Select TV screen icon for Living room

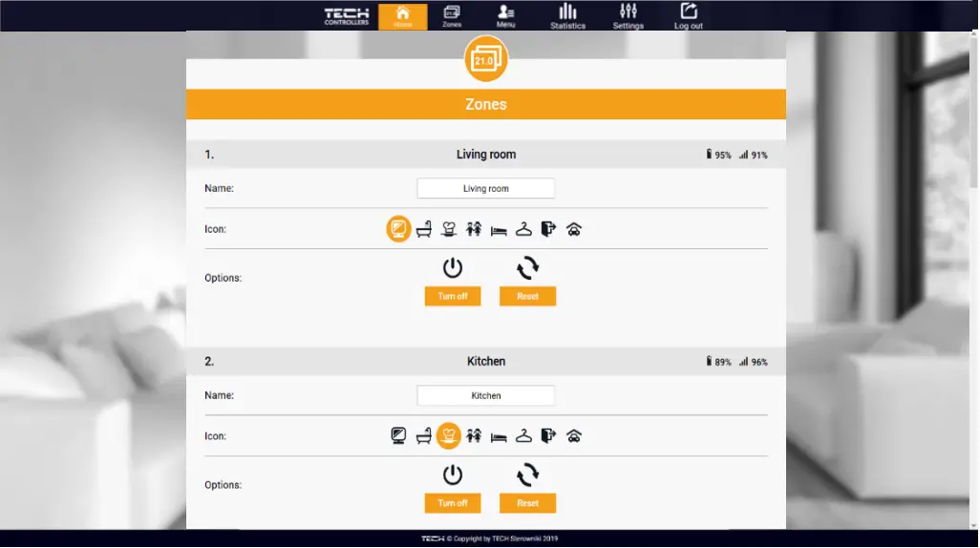(x=398, y=229)
